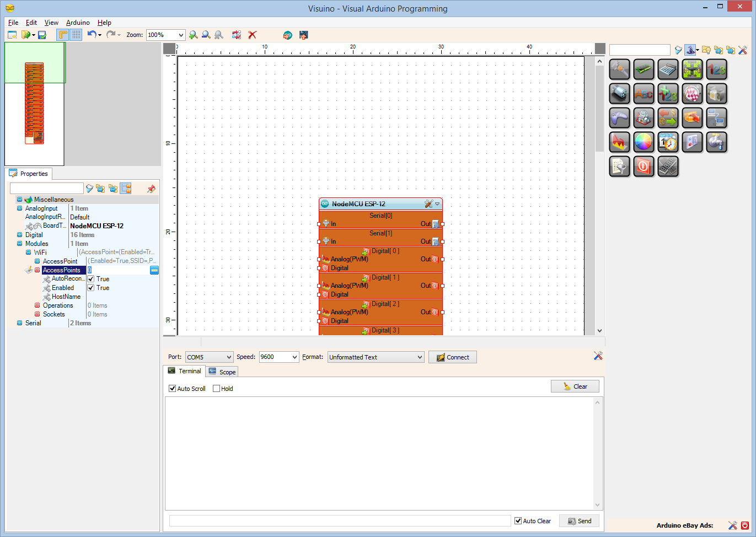The height and width of the screenshot is (537, 756).
Task: Switch to the Scope tab
Action: (x=222, y=372)
